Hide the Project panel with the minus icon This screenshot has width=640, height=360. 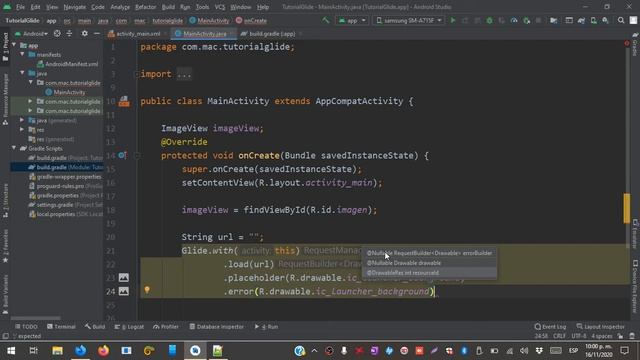coord(97,33)
